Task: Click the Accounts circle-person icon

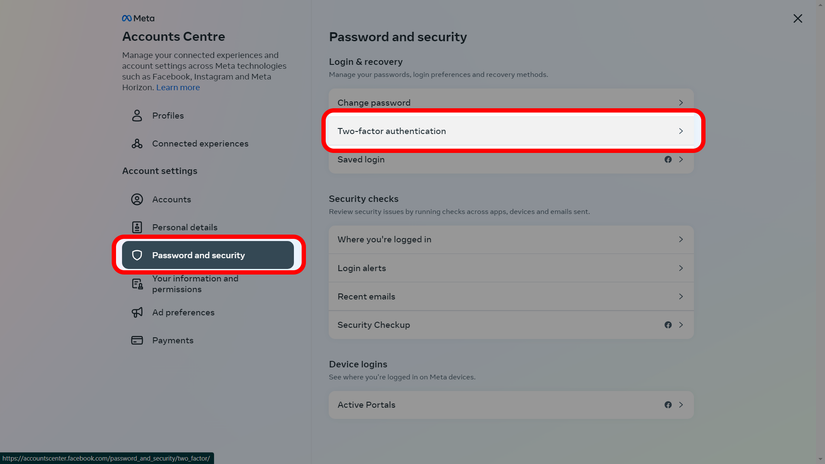Action: tap(137, 199)
